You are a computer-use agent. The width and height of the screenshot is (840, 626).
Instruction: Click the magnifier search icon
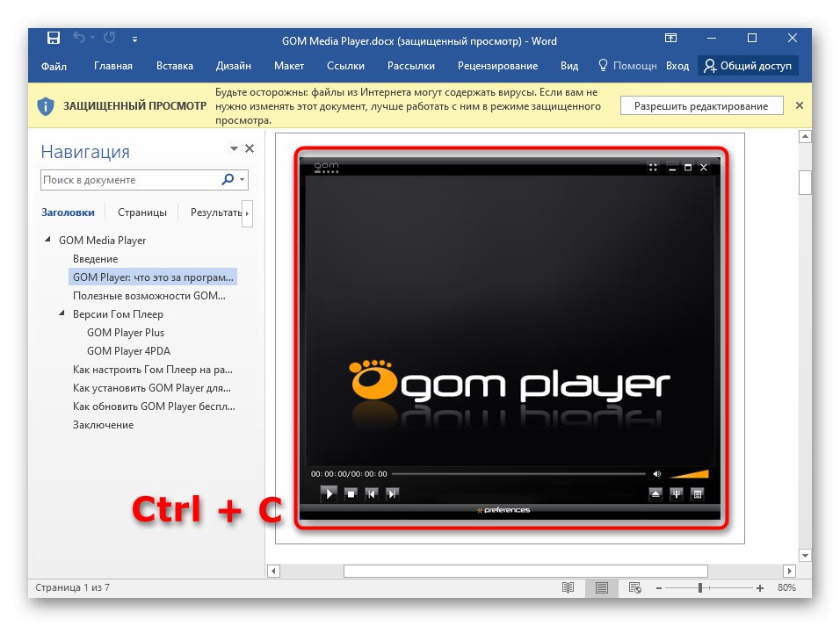[228, 179]
